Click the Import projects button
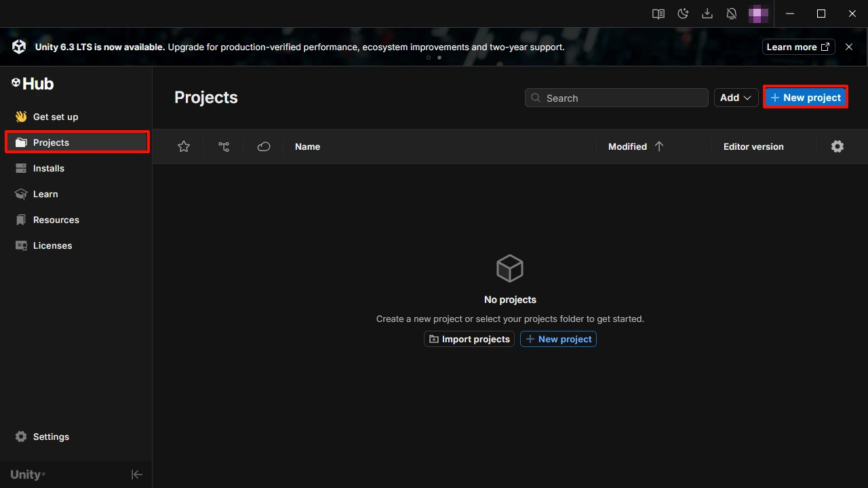The image size is (868, 488). (469, 339)
